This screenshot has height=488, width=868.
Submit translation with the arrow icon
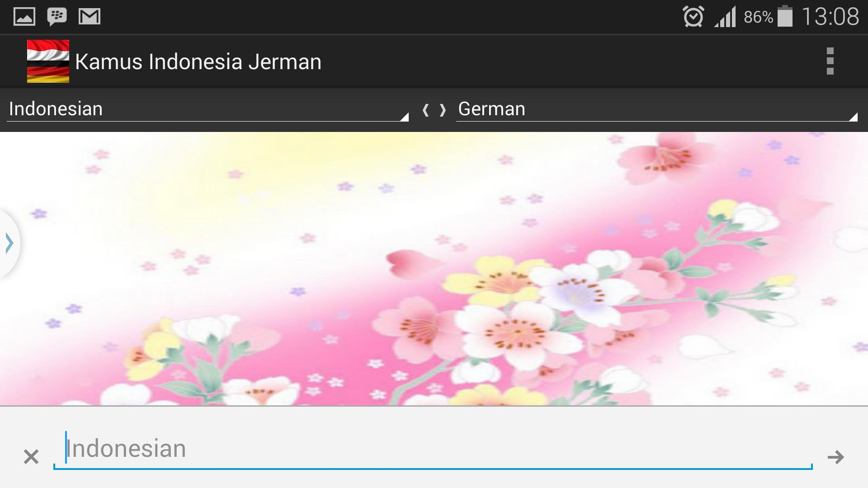[x=835, y=457]
